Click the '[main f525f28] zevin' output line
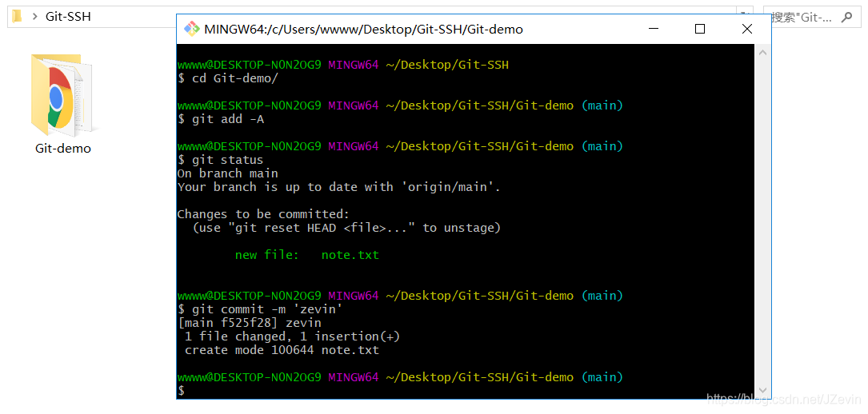The image size is (868, 414). pos(249,323)
